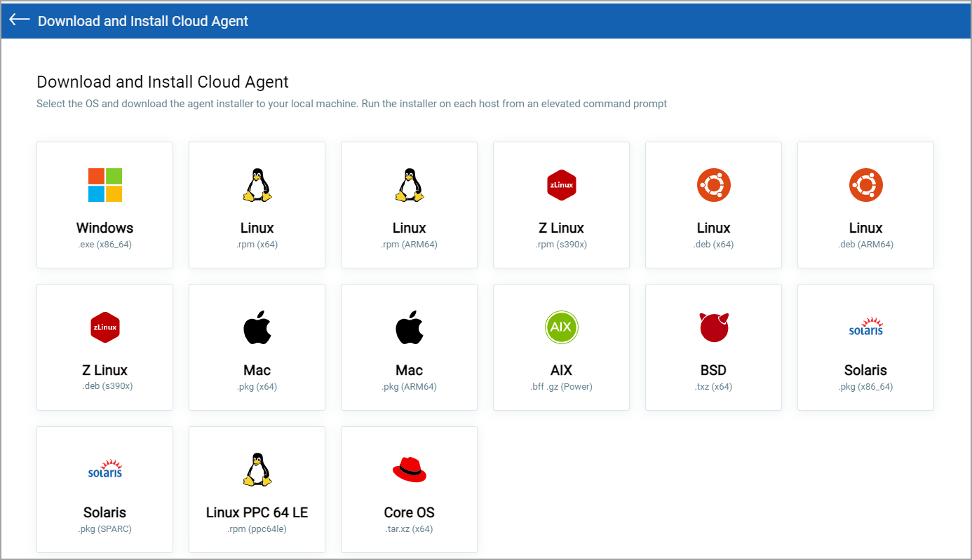Screen dimensions: 972x560
Task: Click the Apple logo for .pkg (ARM64)
Action: point(410,327)
